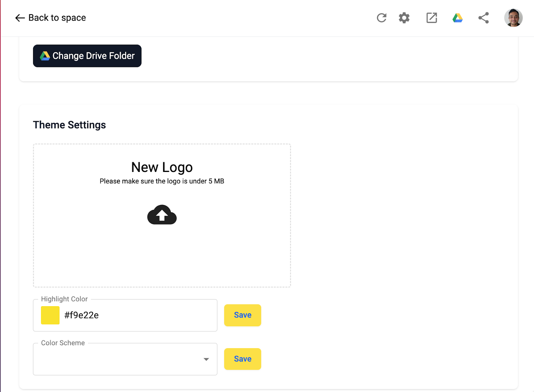Click the open-in-new-window icon
The width and height of the screenshot is (534, 392).
pos(432,18)
